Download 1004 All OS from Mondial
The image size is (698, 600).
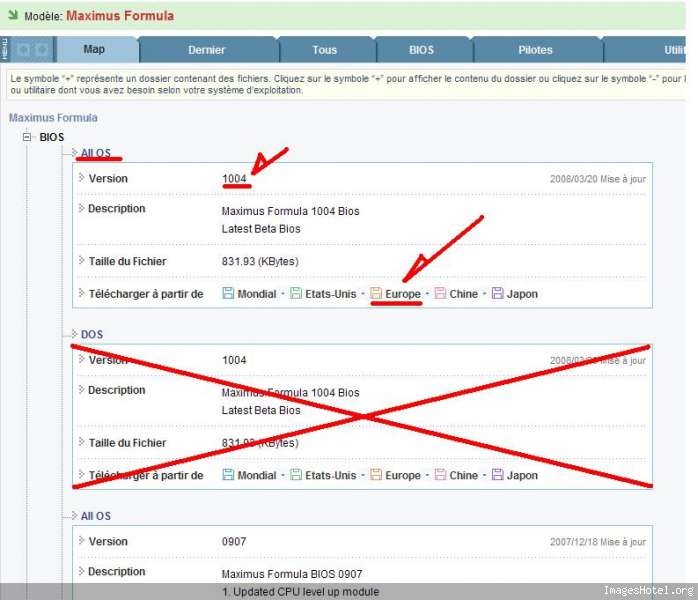point(257,294)
